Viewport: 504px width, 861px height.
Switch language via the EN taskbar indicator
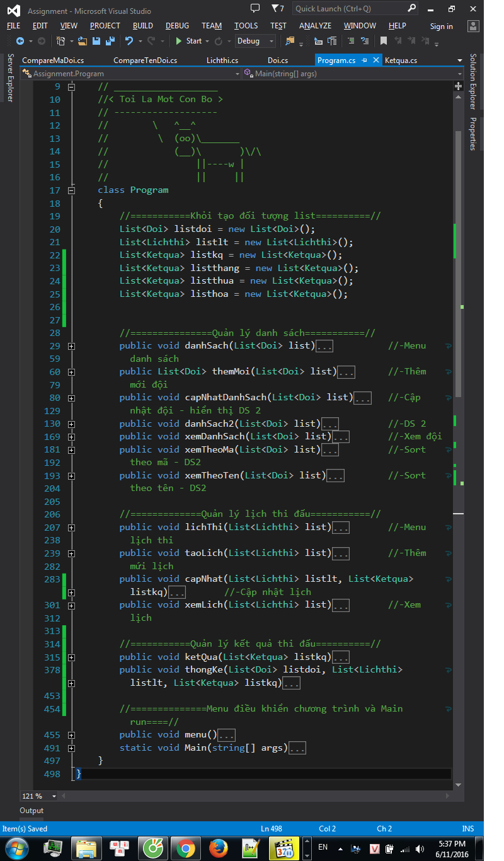pos(323,848)
